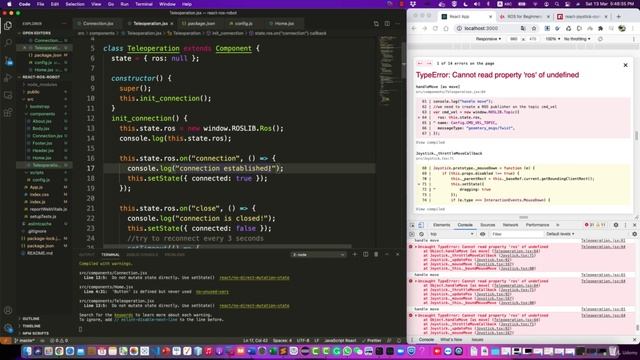Screen dimensions: 640x360
Task: Open the Chrome extensions puzzle icon
Action: pyautogui.click(x=600, y=28)
